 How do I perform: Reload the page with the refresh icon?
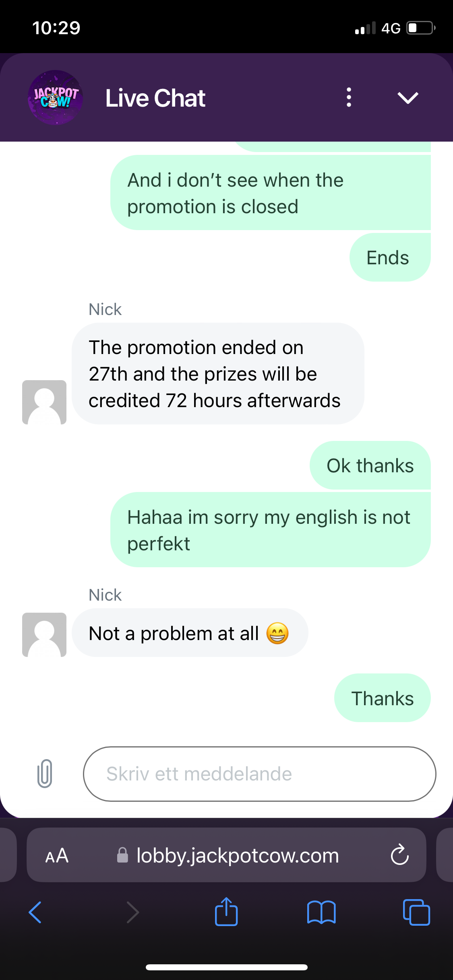pos(399,854)
